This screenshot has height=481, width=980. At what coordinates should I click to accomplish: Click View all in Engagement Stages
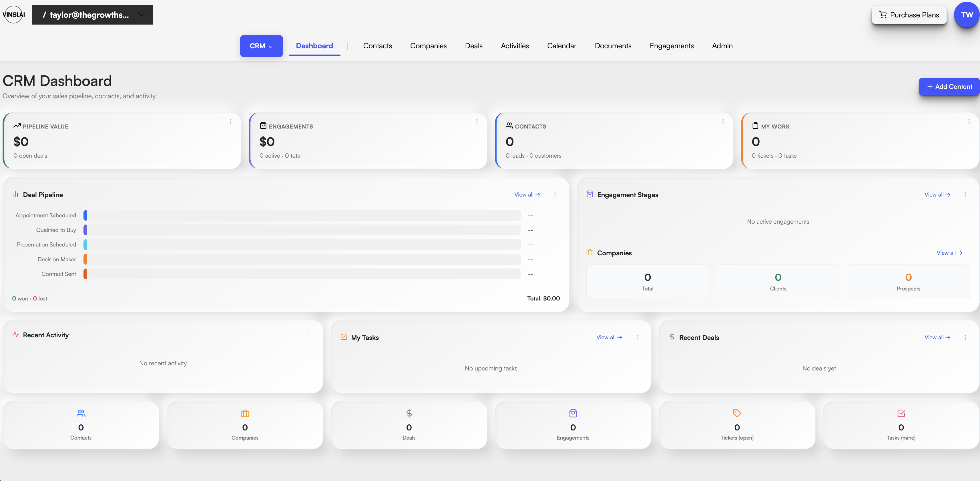[937, 195]
